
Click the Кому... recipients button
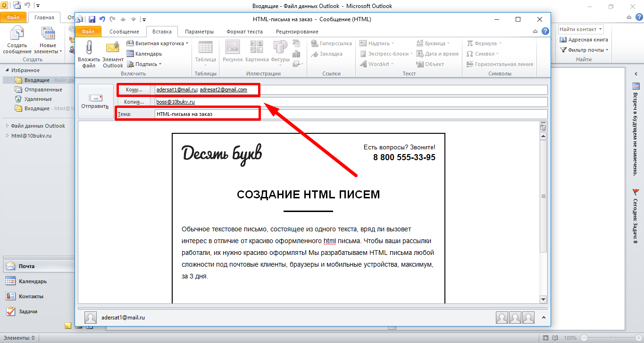(x=134, y=90)
